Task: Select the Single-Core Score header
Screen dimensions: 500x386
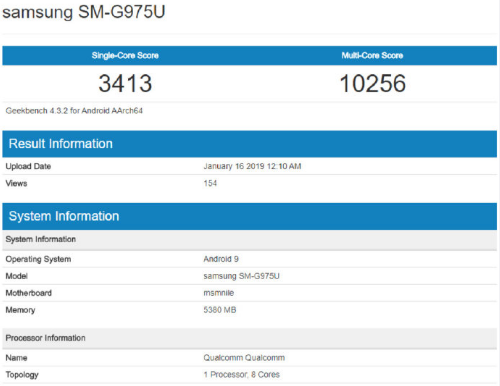Action: [125, 55]
